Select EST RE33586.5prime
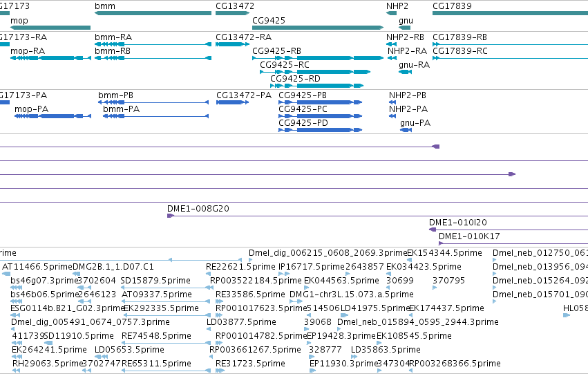The width and height of the screenshot is (588, 374). coord(250,294)
